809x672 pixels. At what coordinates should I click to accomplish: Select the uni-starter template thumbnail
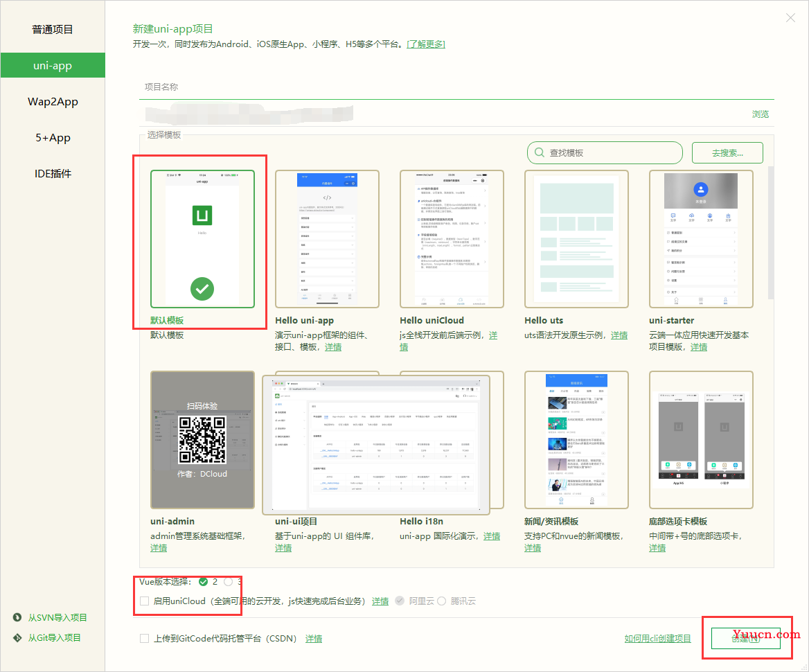click(701, 238)
